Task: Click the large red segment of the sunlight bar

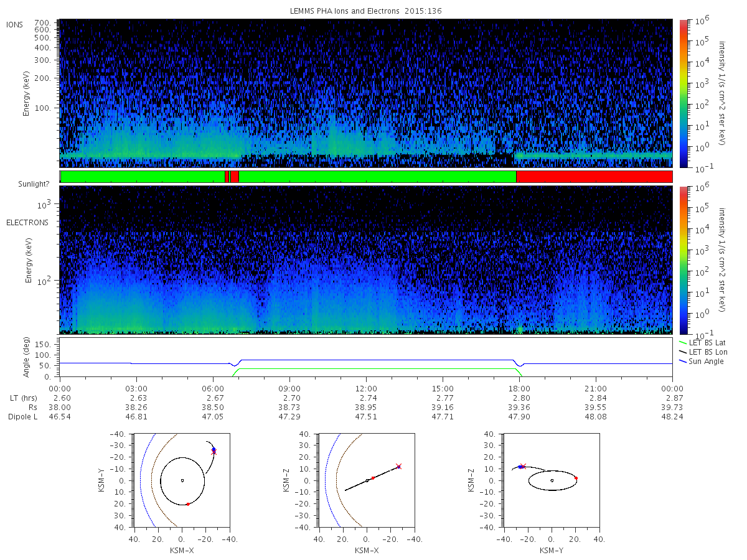Action: tap(594, 177)
